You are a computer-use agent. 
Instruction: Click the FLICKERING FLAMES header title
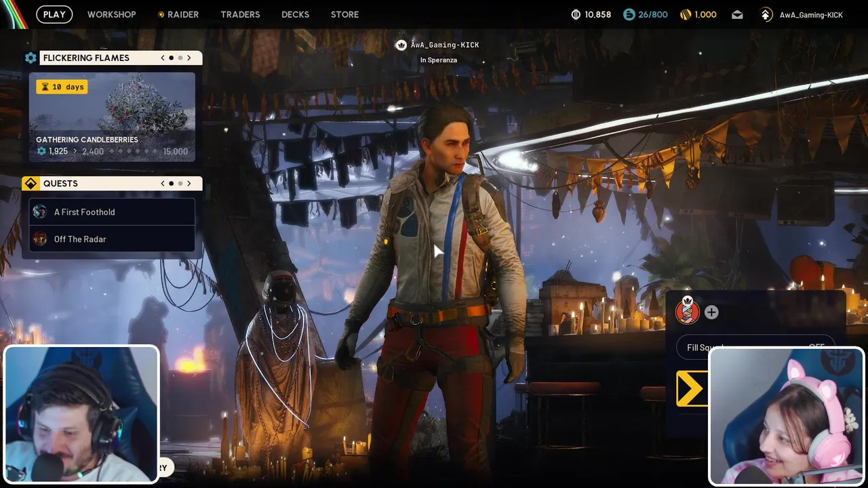click(x=86, y=58)
